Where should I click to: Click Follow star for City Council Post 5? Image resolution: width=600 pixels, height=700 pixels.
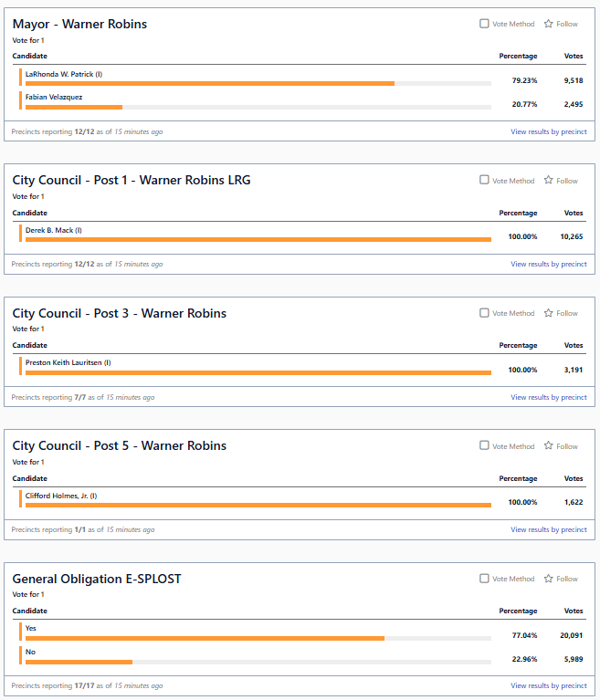(549, 446)
